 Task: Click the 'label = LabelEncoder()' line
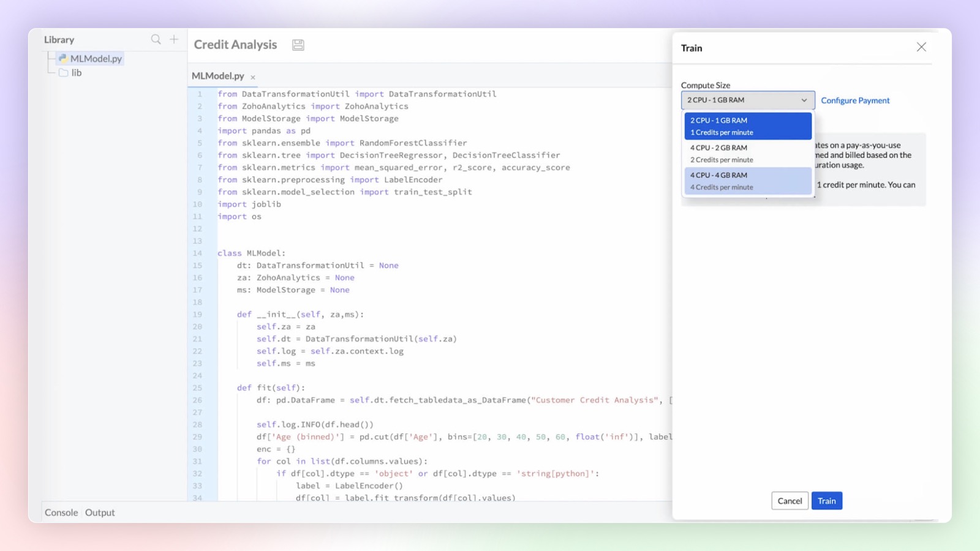coord(349,485)
